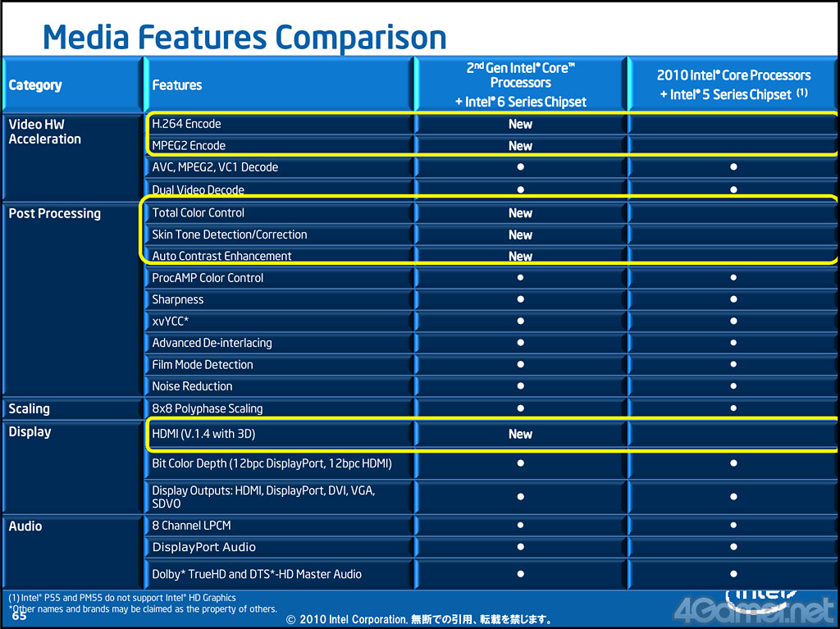The width and height of the screenshot is (840, 629).
Task: Click the 'DisplayPort Audio' feature text
Action: [204, 547]
